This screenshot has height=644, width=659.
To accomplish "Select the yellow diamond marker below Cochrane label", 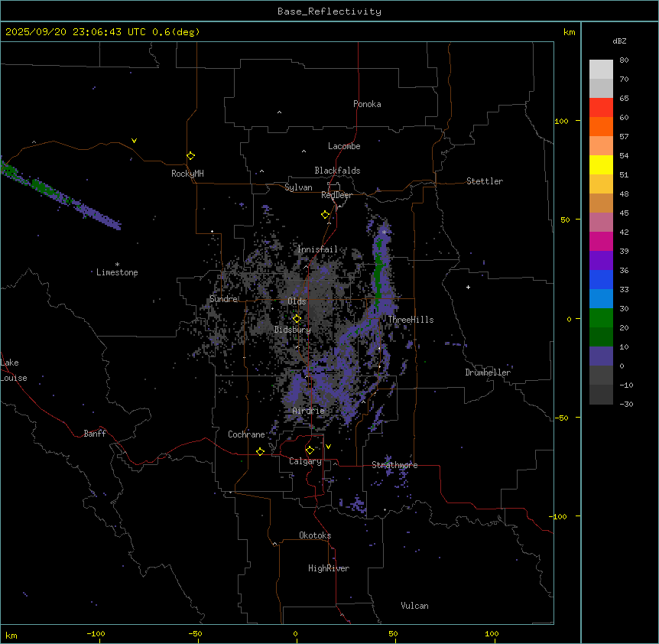I will click(x=260, y=451).
